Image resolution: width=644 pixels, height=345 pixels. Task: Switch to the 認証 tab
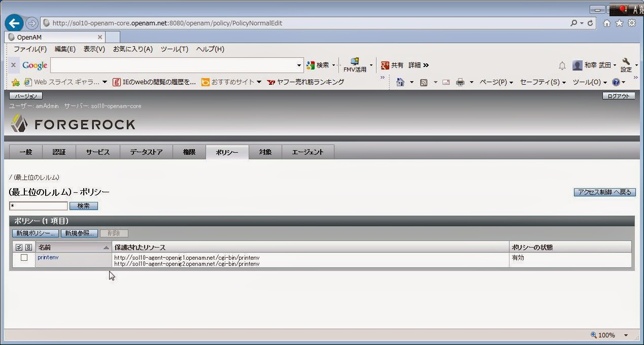coord(59,152)
